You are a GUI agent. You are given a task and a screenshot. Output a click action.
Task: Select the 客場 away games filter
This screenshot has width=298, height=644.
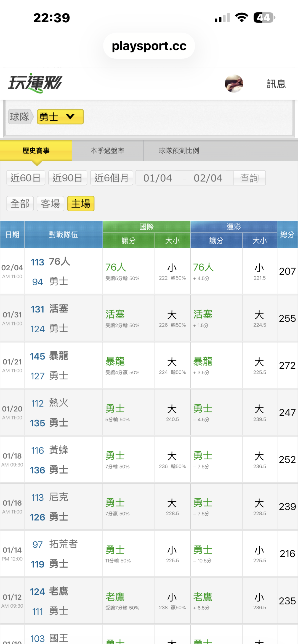pos(50,204)
